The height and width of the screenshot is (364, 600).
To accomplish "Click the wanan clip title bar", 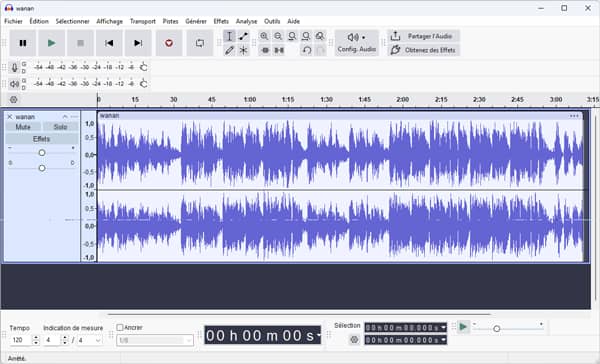I will pyautogui.click(x=340, y=116).
